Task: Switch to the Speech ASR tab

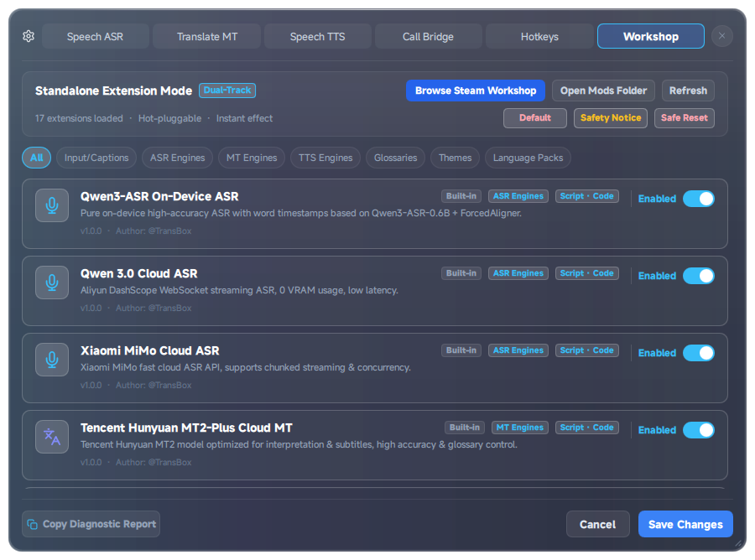Action: pyautogui.click(x=96, y=37)
